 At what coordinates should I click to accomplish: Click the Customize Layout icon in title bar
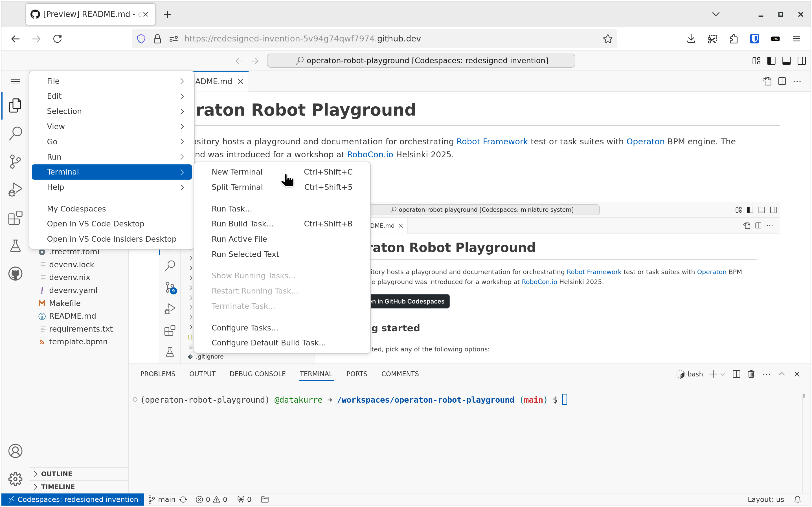point(756,61)
